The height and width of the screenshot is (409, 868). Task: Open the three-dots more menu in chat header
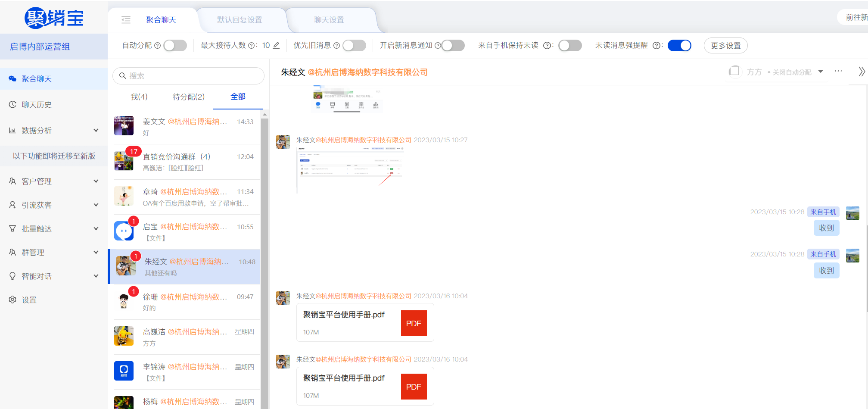coord(838,71)
